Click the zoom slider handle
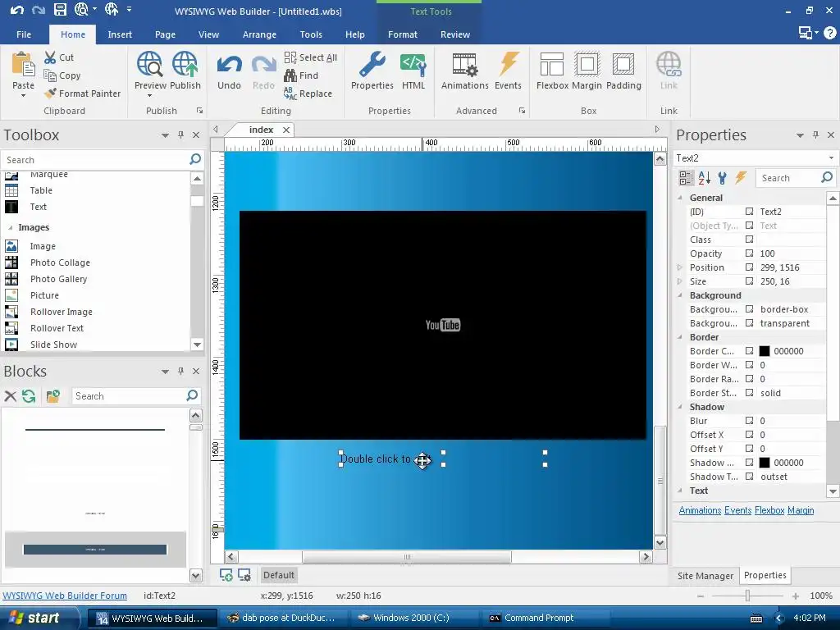840x630 pixels. (x=747, y=596)
